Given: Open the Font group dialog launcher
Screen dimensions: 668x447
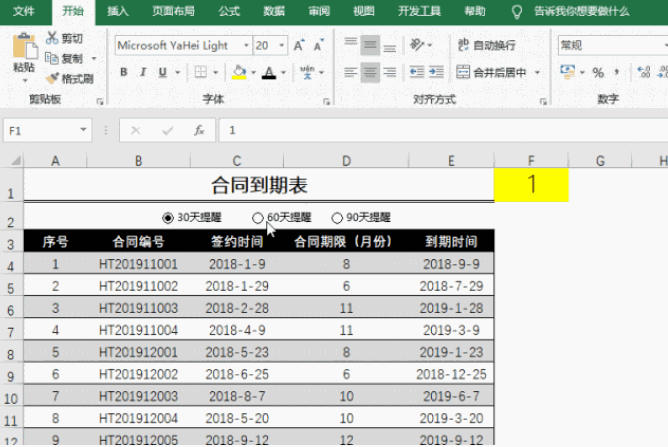Looking at the screenshot, I should (x=326, y=101).
